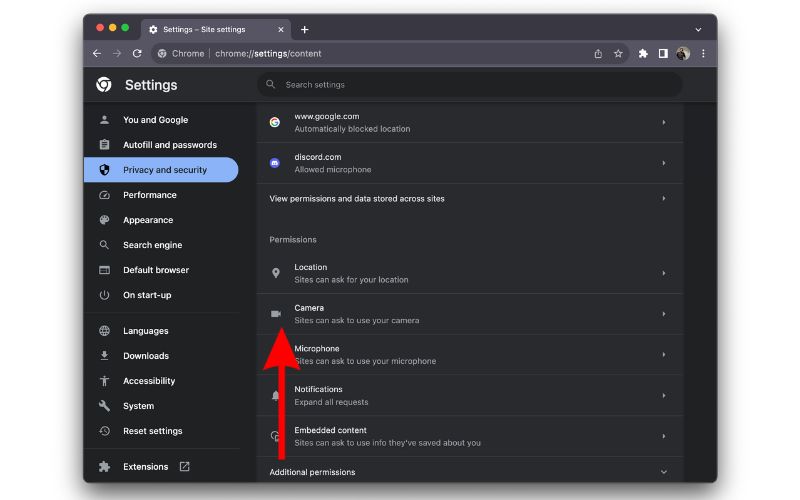Open Camera permission settings
Screen dimensions: 800x500
[468, 314]
